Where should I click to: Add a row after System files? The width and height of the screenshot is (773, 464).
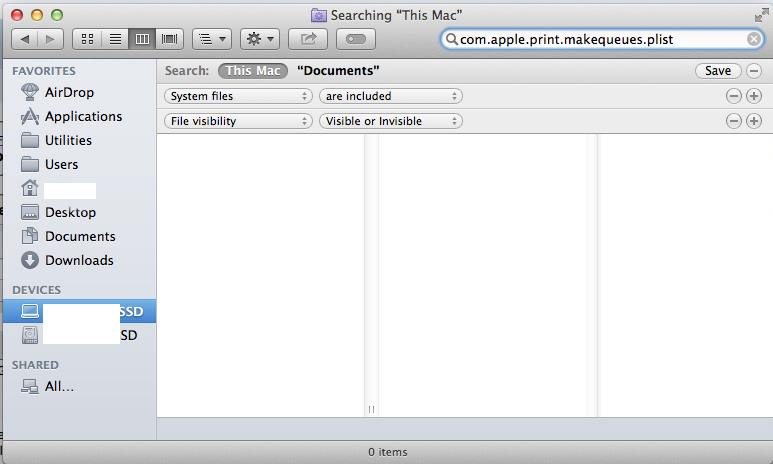point(754,96)
